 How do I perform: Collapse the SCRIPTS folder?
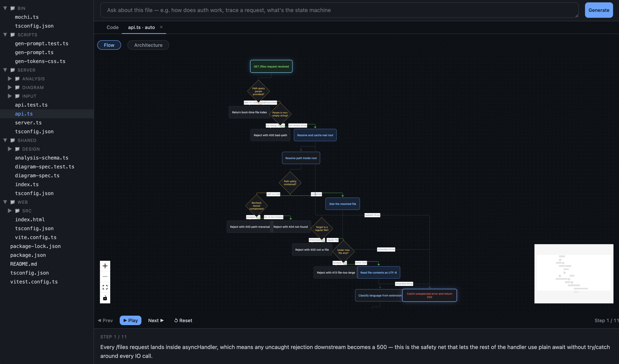point(5,35)
